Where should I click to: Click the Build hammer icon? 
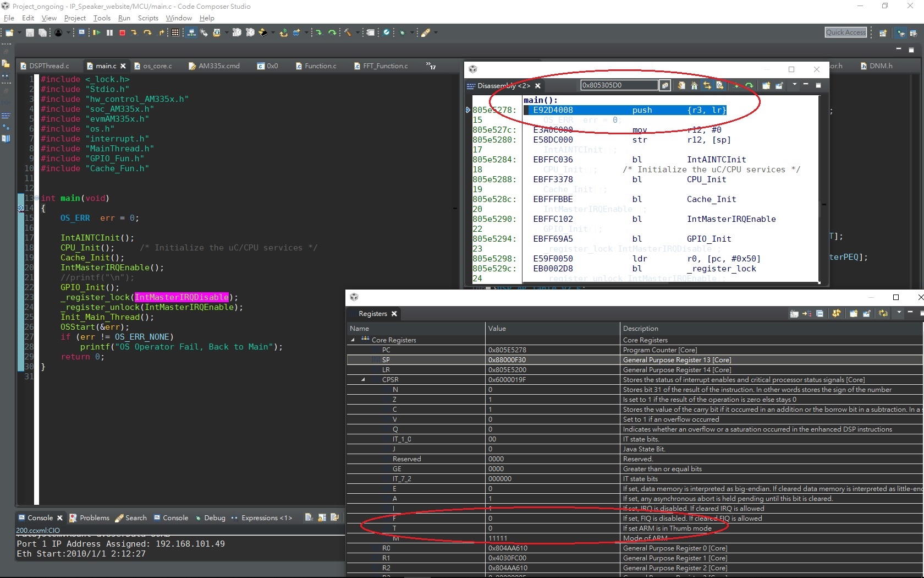coord(348,33)
